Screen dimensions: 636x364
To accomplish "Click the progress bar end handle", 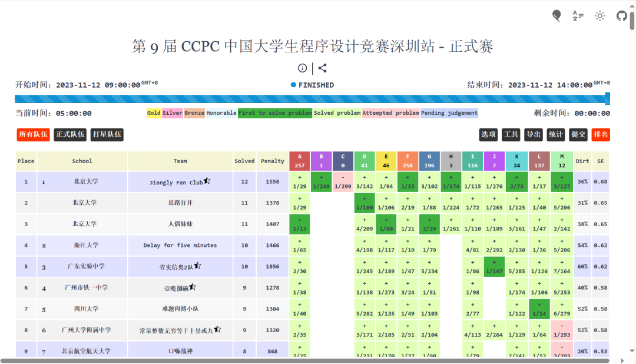I will 607,98.
